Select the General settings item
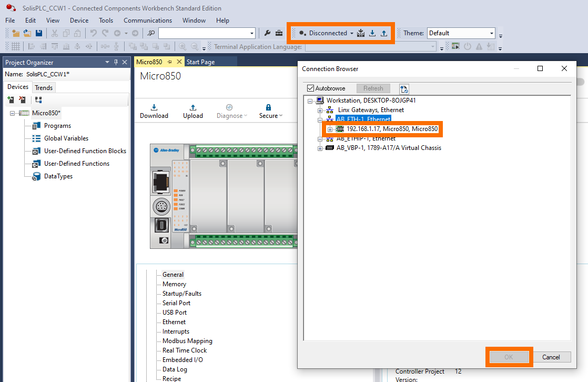The height and width of the screenshot is (382, 588). click(x=173, y=275)
